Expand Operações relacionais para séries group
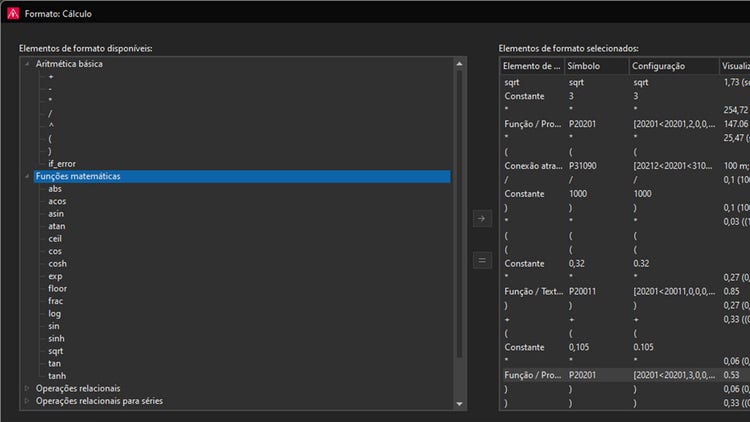750x422 pixels. click(27, 401)
